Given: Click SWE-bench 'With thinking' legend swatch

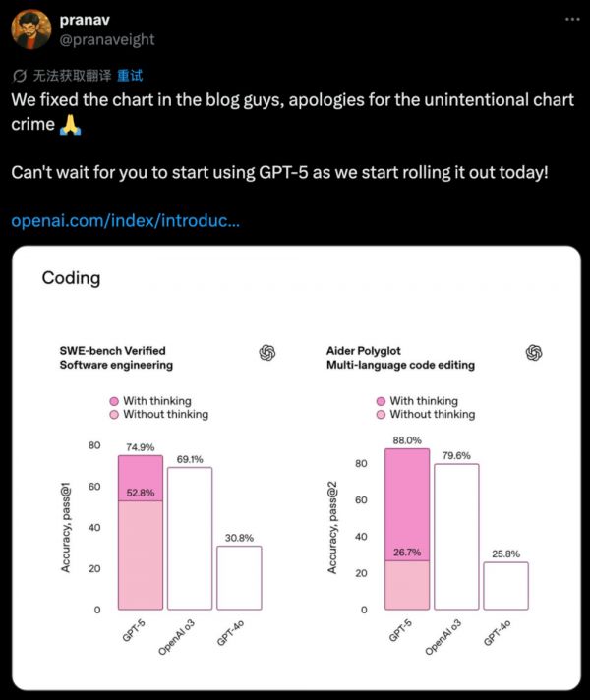Looking at the screenshot, I should click(114, 401).
